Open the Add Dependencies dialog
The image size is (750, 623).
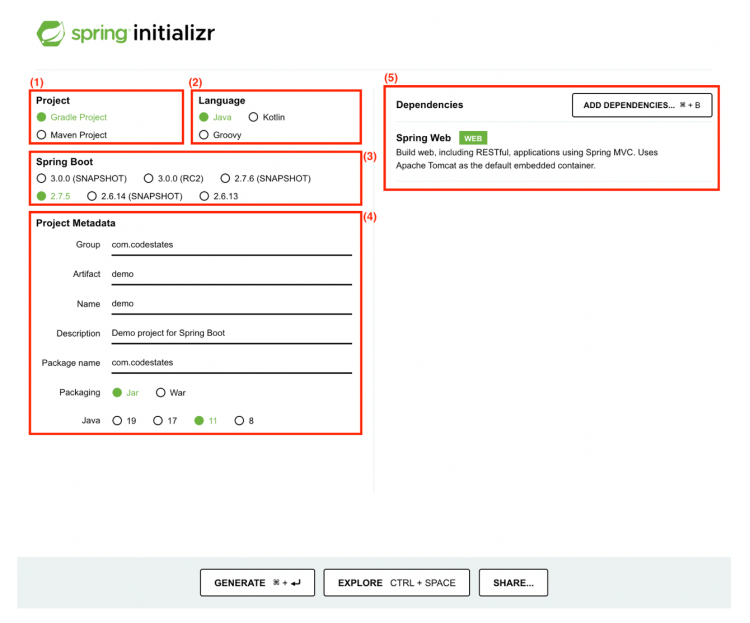(642, 105)
